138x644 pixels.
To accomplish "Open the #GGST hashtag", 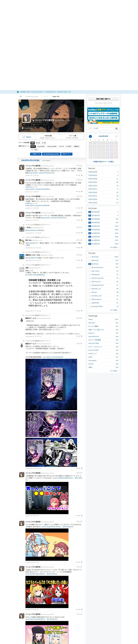I will click(91, 364).
